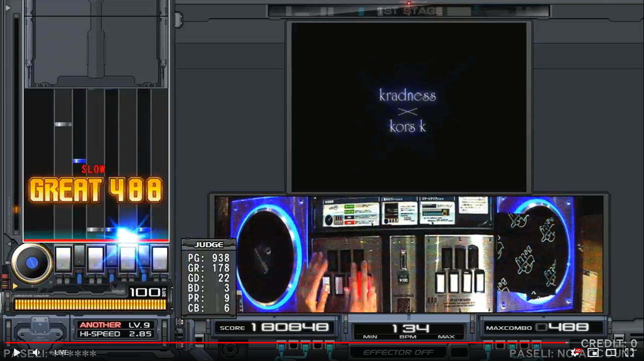Click the red SLOW timing indicator

coord(94,169)
